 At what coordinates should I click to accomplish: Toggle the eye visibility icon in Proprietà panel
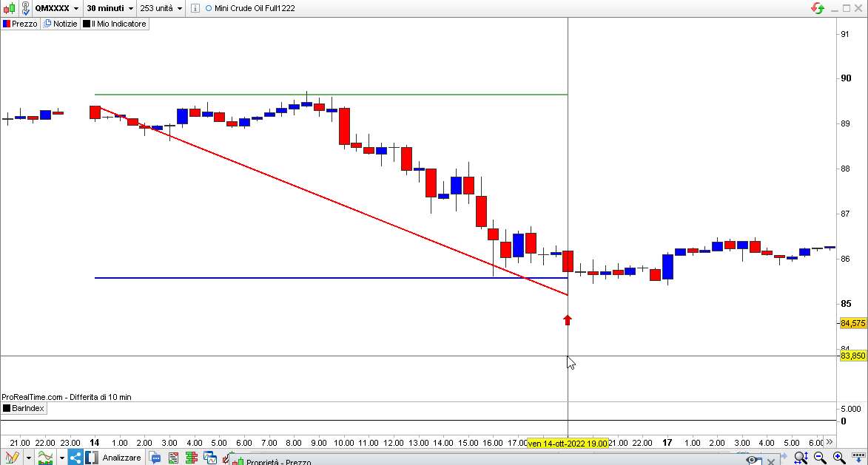coord(752,460)
